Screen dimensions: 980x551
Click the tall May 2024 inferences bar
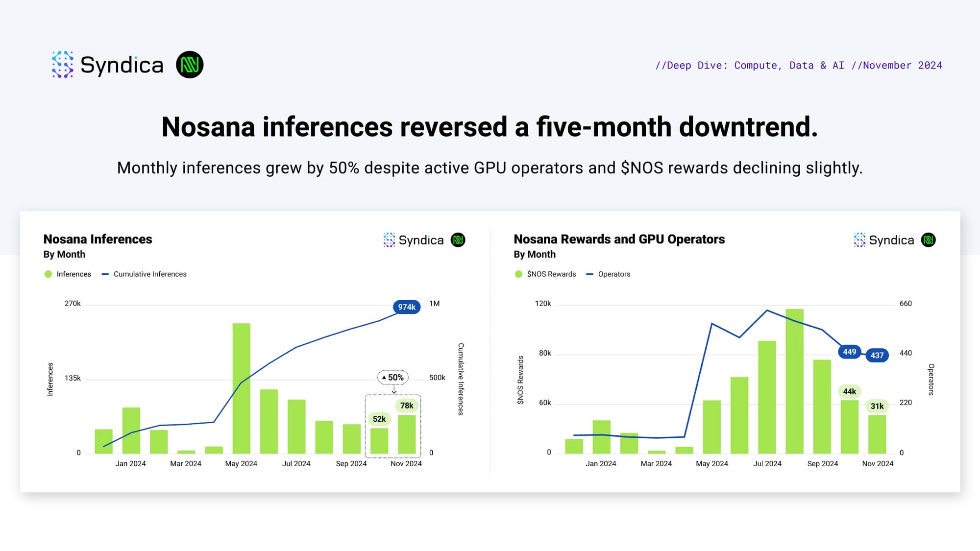point(241,388)
